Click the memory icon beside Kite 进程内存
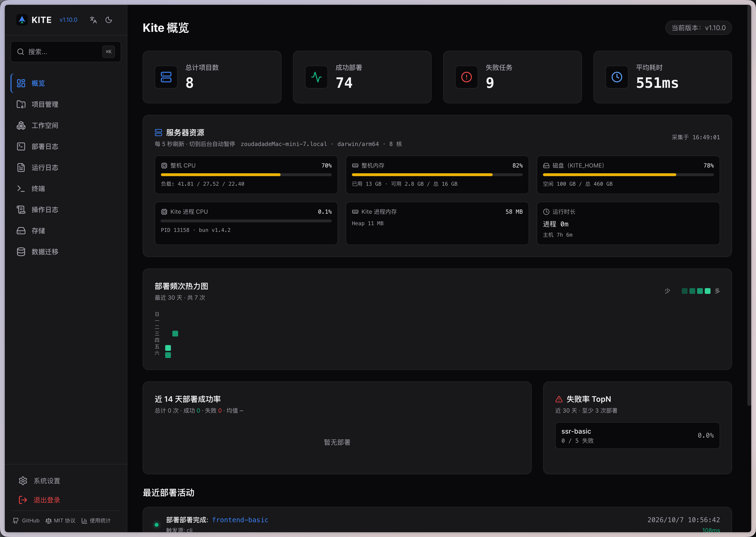Image resolution: width=756 pixels, height=537 pixels. click(x=355, y=212)
